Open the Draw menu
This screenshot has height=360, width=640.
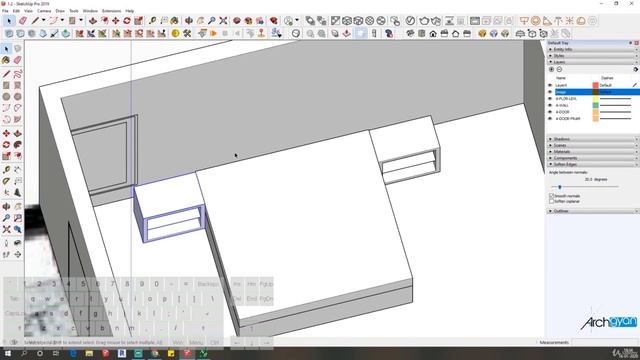click(x=60, y=11)
